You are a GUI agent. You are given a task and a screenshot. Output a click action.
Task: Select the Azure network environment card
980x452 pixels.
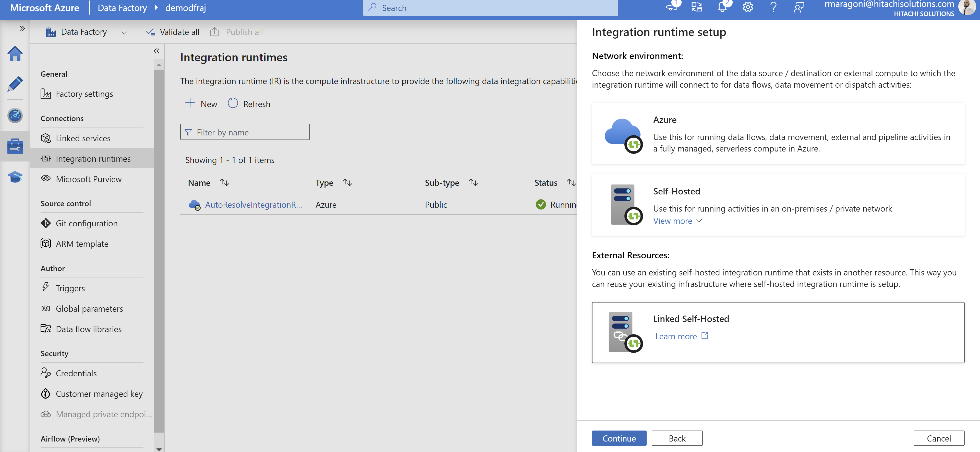click(x=778, y=133)
